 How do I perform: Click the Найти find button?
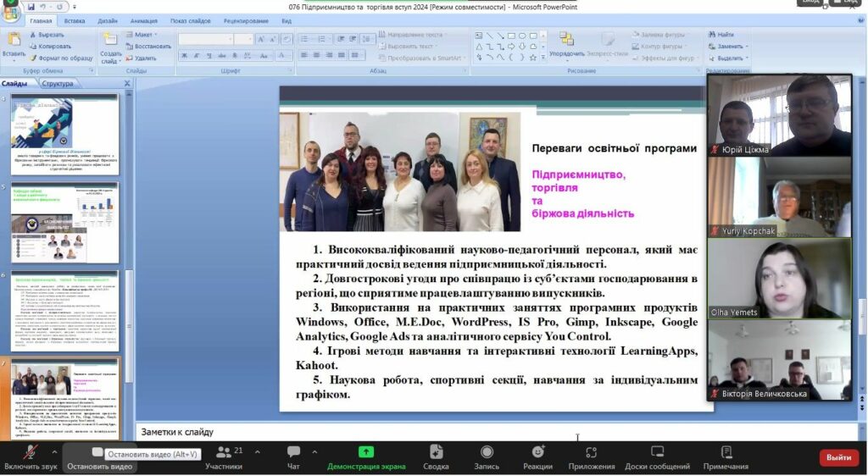721,35
